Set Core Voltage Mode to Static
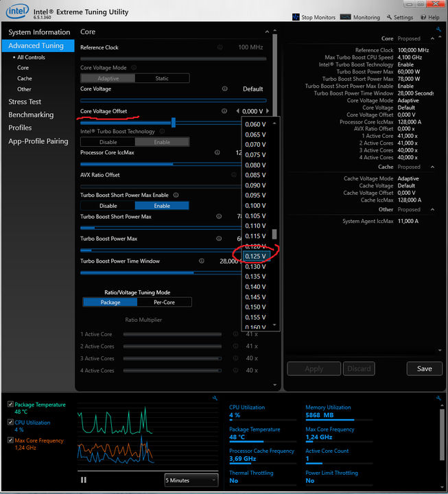448x494 pixels. pyautogui.click(x=162, y=78)
